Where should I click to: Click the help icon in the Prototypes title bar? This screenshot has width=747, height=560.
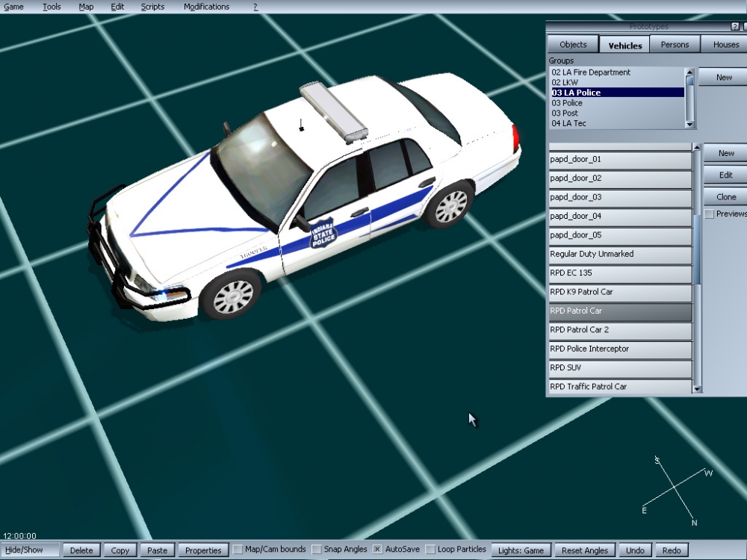click(734, 26)
